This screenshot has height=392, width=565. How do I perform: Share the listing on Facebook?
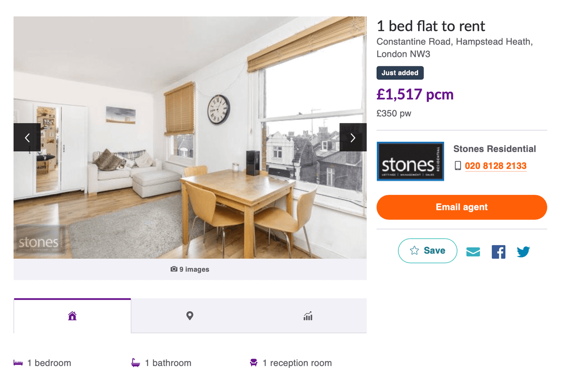coord(498,252)
